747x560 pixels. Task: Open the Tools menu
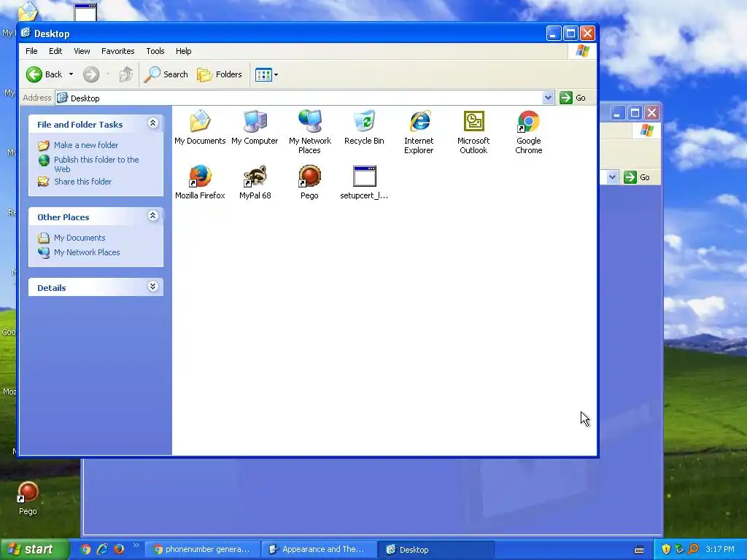pyautogui.click(x=155, y=51)
